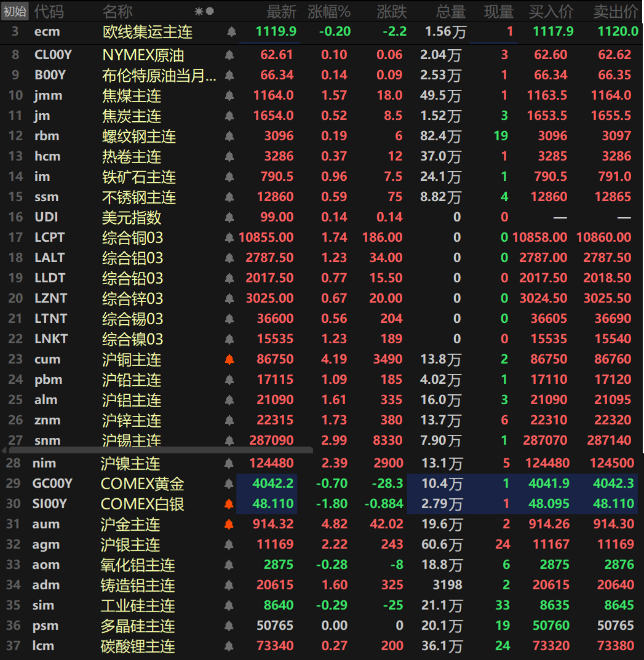Sort by the 总量 column header

point(451,12)
